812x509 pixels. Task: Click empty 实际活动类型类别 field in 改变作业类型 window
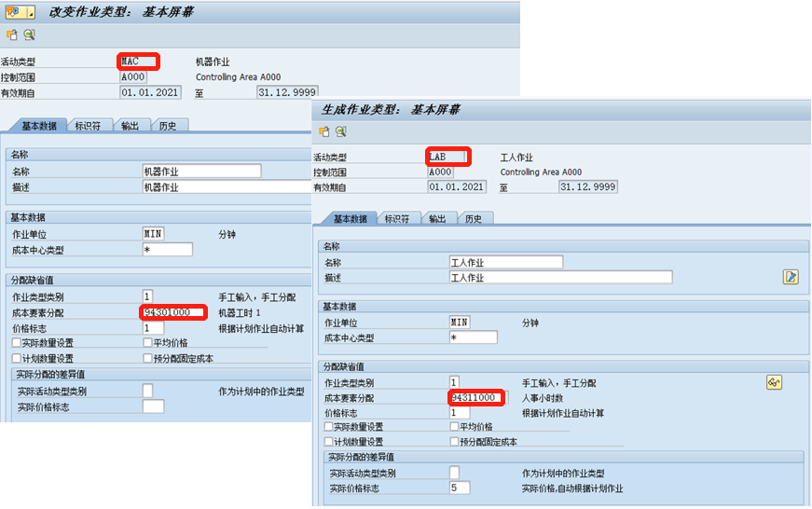pyautogui.click(x=147, y=391)
